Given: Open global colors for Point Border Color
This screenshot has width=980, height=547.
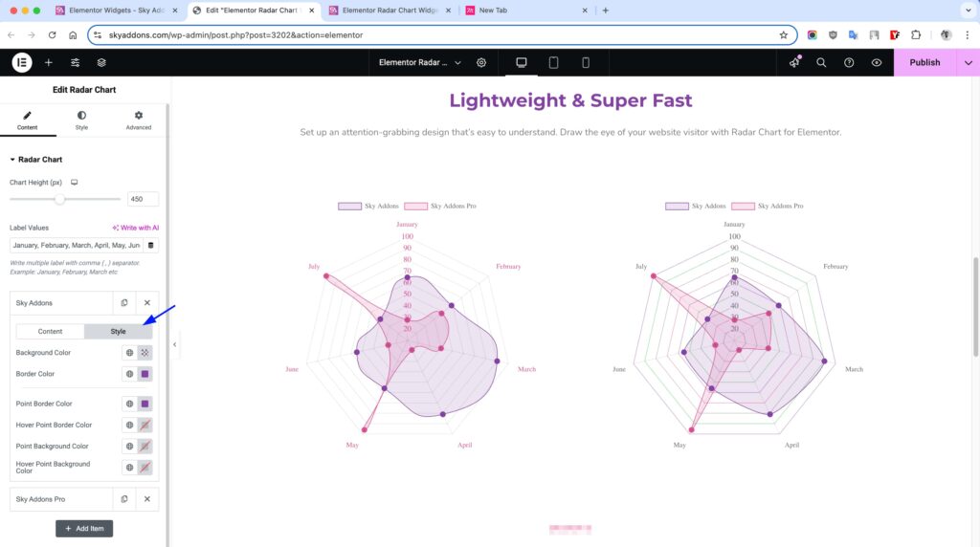Looking at the screenshot, I should [x=129, y=404].
